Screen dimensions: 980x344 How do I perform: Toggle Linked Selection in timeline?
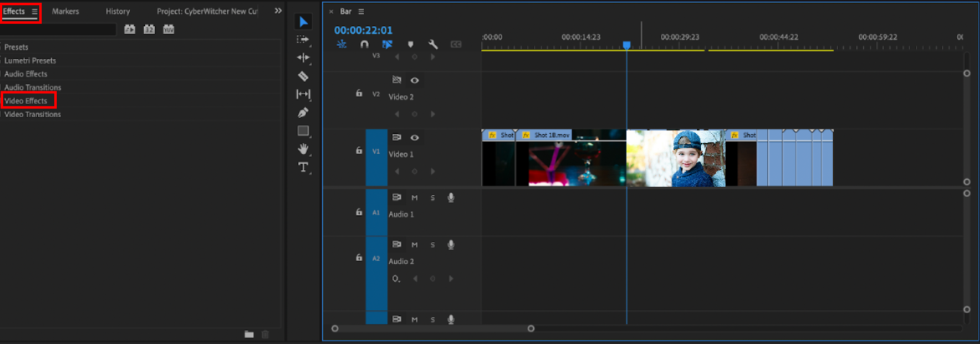coord(387,44)
